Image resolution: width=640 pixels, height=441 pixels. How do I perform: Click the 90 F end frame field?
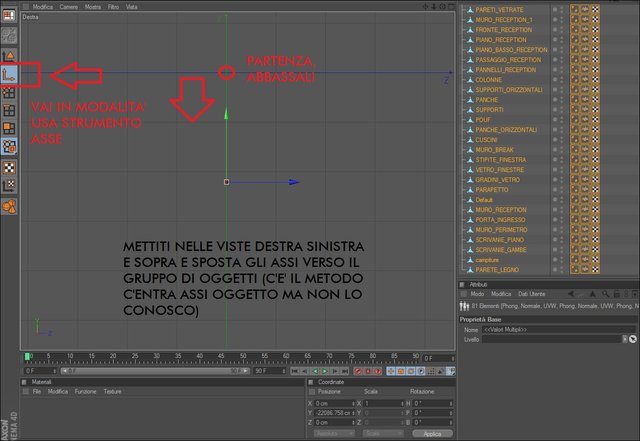coord(270,371)
